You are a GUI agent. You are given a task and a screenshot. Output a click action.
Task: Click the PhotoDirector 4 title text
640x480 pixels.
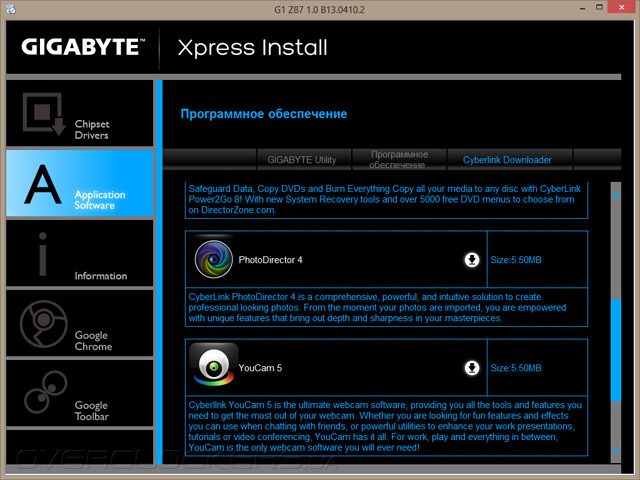(x=270, y=260)
